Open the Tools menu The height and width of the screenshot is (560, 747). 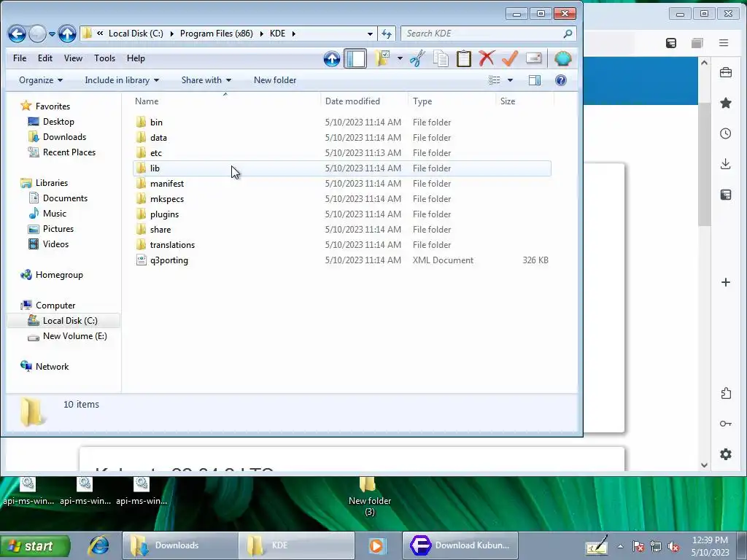[104, 58]
